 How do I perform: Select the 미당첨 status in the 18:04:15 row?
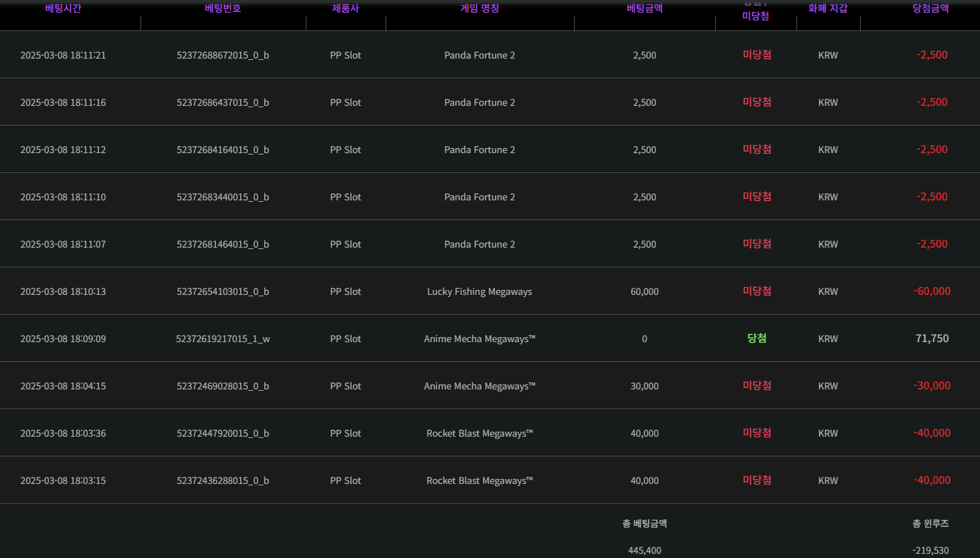[757, 385]
